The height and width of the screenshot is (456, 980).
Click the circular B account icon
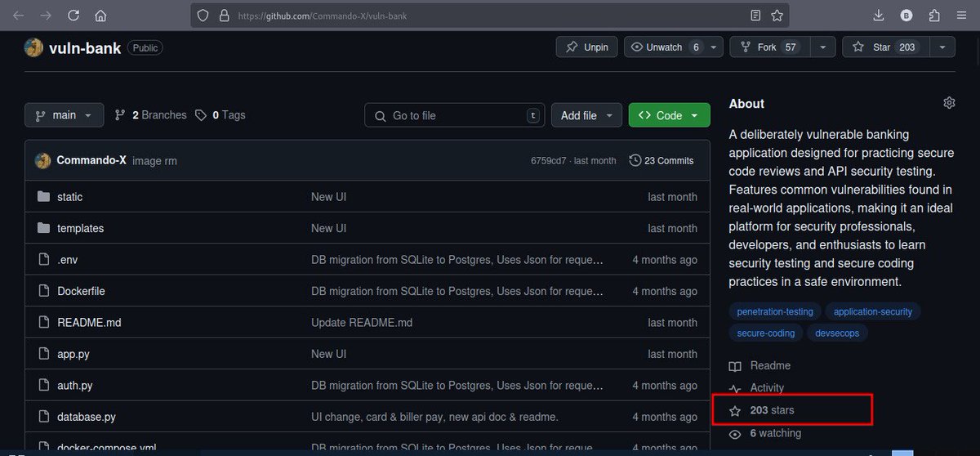pyautogui.click(x=906, y=16)
